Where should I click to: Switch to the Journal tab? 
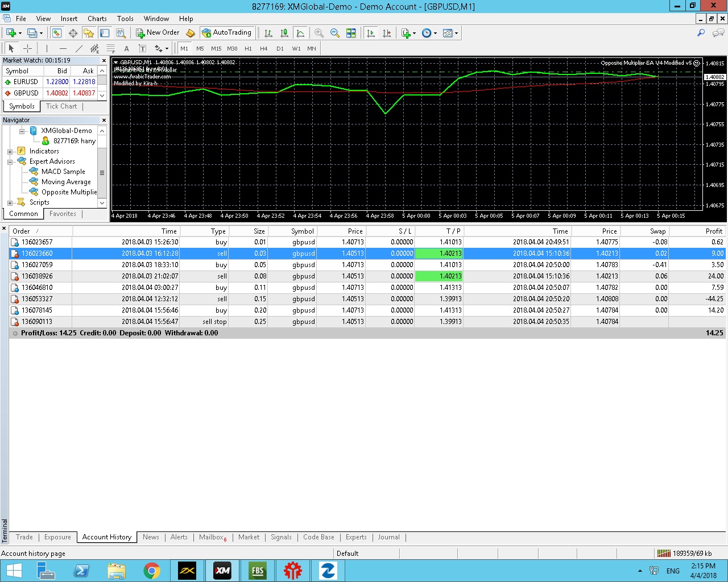388,537
